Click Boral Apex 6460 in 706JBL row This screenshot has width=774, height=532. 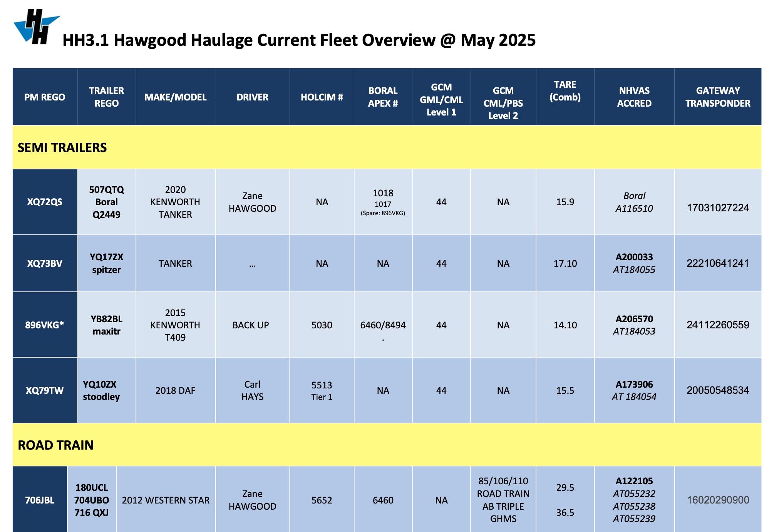click(383, 500)
